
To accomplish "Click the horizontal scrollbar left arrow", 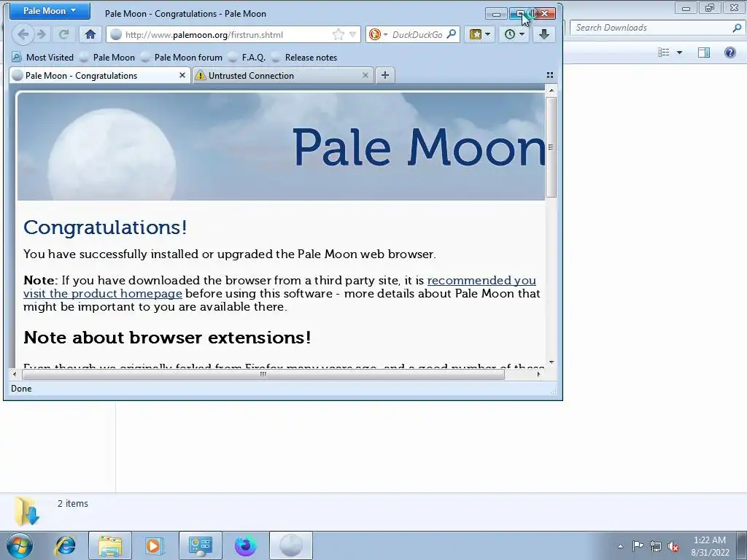I will click(x=15, y=374).
